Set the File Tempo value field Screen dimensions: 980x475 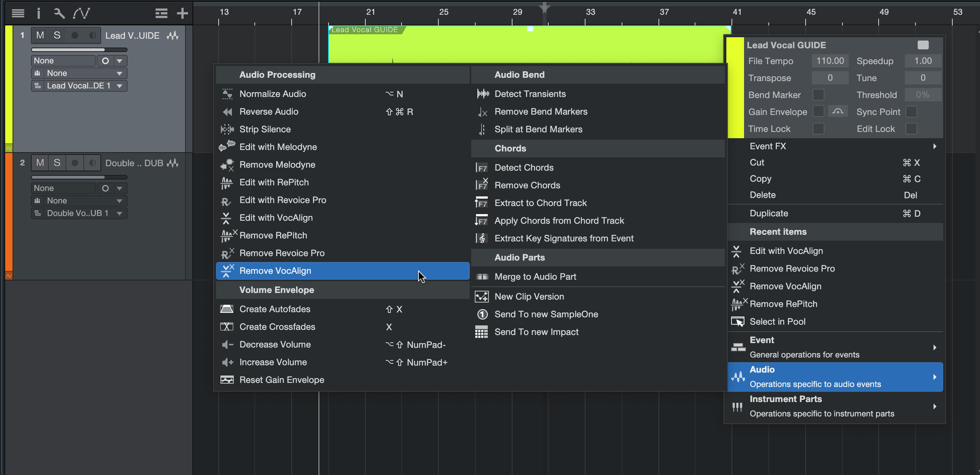[x=830, y=60]
